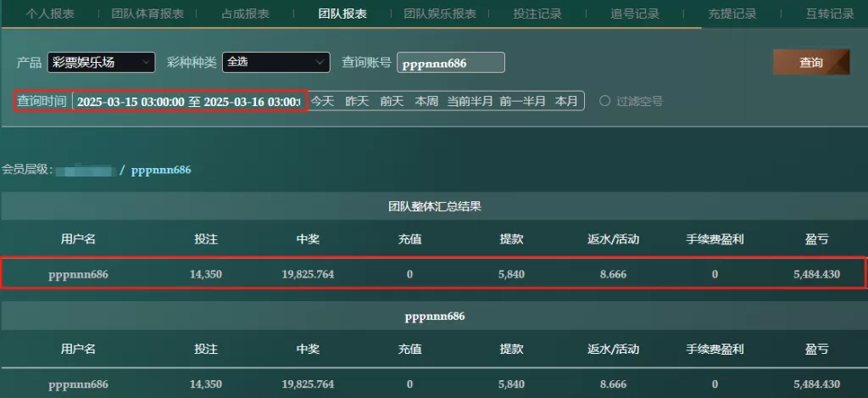Select the 当前半月 quick date option
This screenshot has width=868, height=398.
(x=470, y=102)
